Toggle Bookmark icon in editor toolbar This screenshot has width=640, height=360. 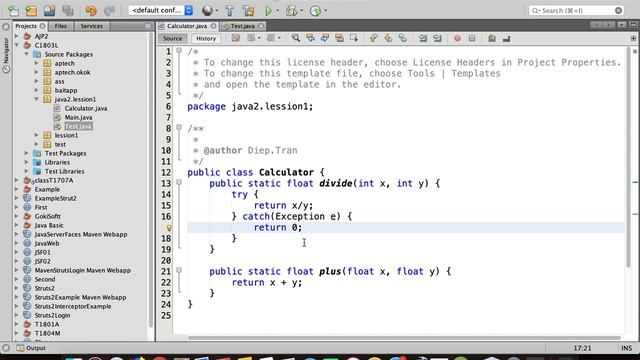(x=402, y=38)
